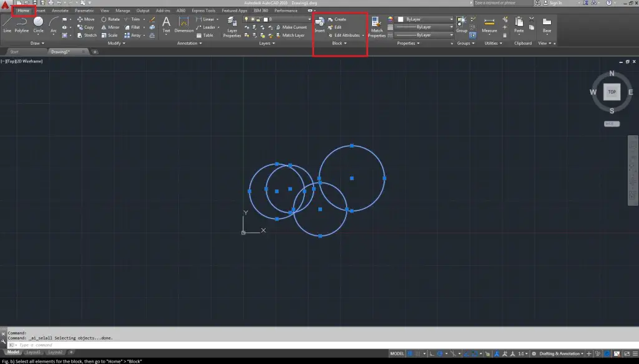Open Drafting & Annotation workspace dropdown
The height and width of the screenshot is (364, 639).
click(561, 353)
